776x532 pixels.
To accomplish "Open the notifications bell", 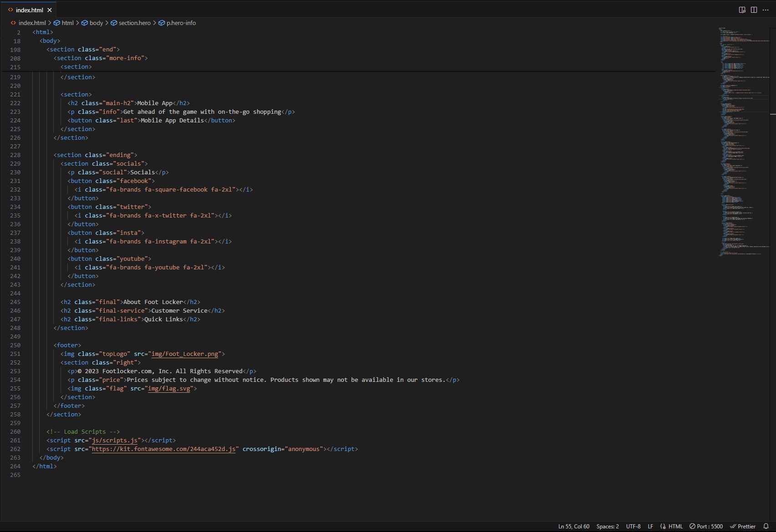I will (x=766, y=527).
